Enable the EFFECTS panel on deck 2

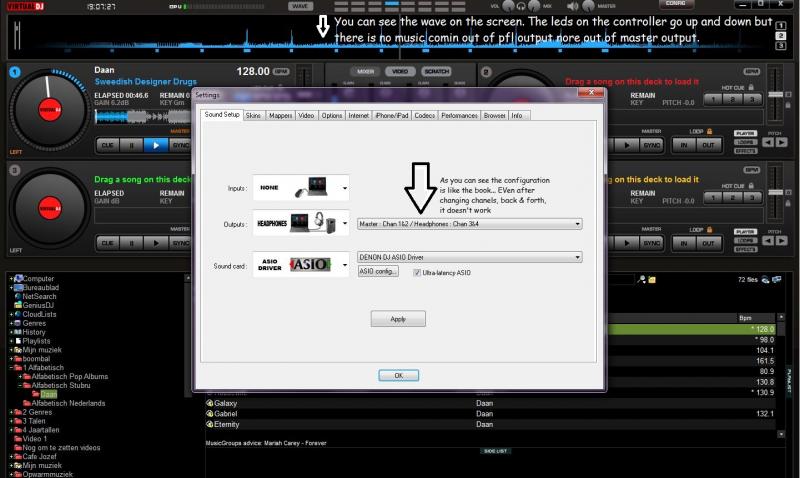coord(745,151)
